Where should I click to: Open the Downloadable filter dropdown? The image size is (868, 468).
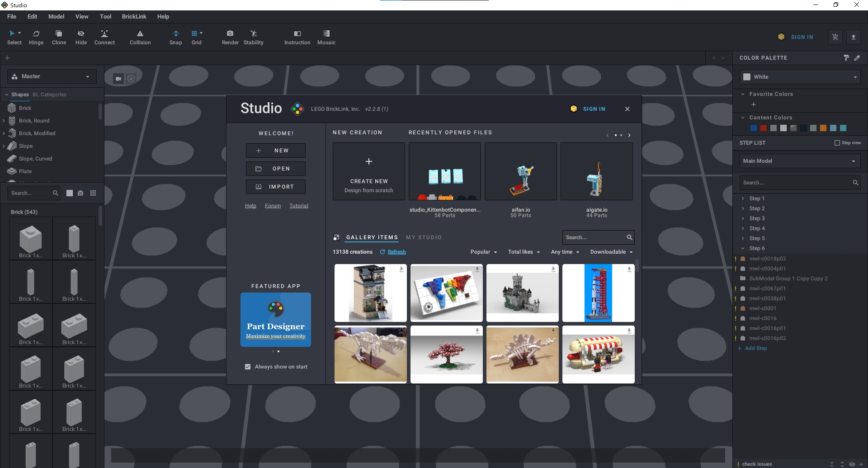click(611, 252)
